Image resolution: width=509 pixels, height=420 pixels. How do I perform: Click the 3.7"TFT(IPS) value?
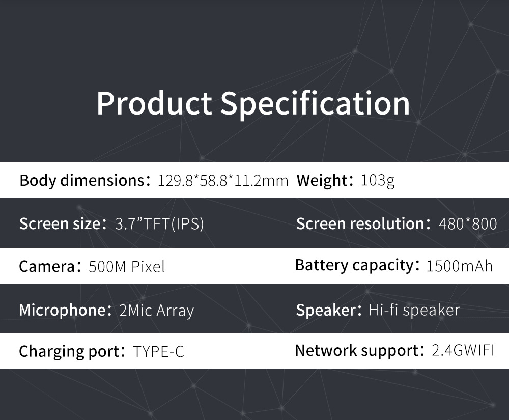point(160,224)
